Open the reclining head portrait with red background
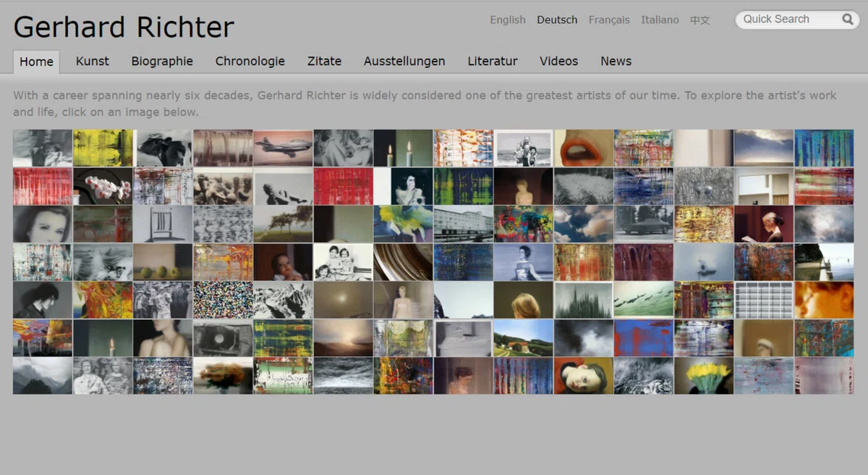868x475 pixels. click(x=584, y=376)
